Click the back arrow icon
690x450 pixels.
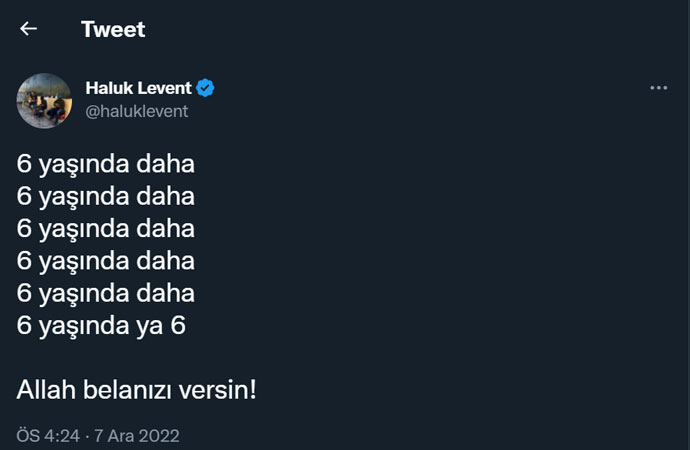[x=28, y=29]
